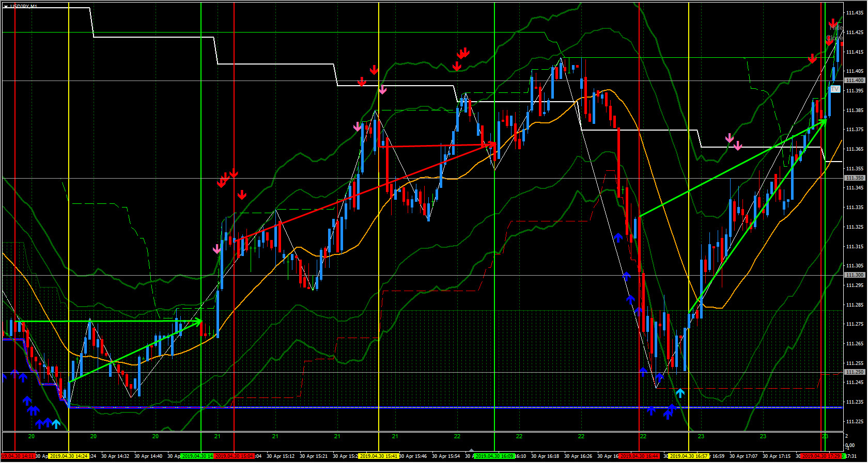
Task: Select the yellow 2019.04.30 15:41 time label
Action: click(379, 456)
